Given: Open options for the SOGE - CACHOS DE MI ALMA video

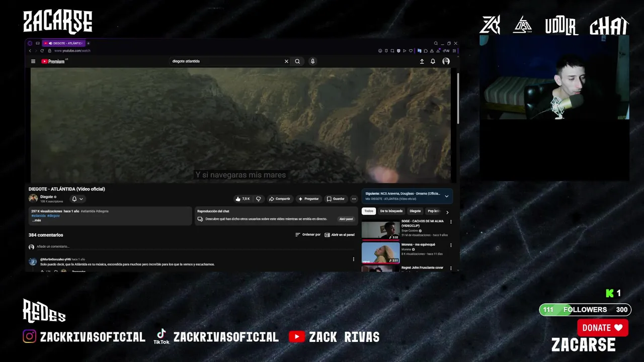Looking at the screenshot, I should click(451, 222).
